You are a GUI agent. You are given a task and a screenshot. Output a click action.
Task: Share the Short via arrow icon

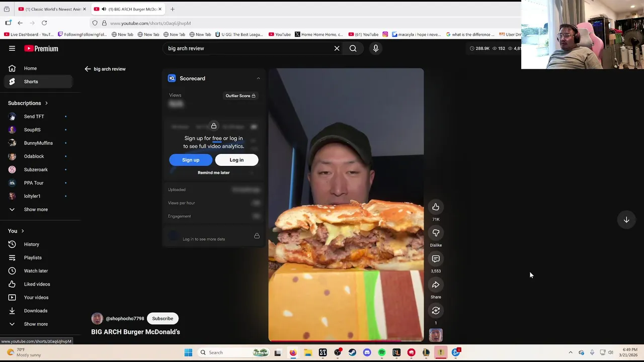(436, 285)
